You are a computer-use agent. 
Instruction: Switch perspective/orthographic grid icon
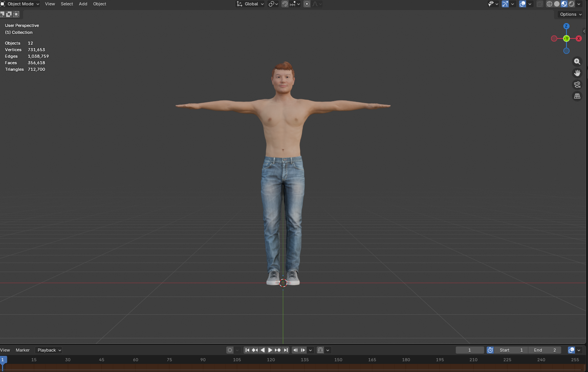click(x=577, y=96)
